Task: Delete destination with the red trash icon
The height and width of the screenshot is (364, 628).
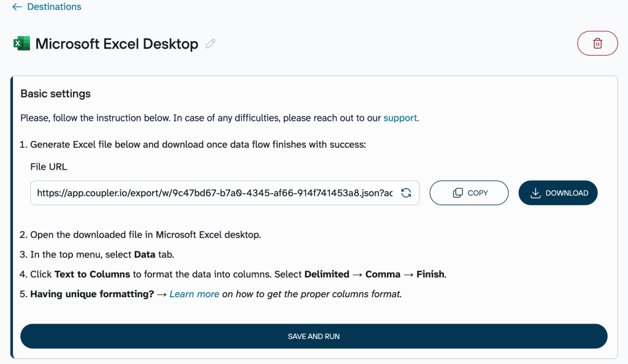Action: (x=597, y=44)
